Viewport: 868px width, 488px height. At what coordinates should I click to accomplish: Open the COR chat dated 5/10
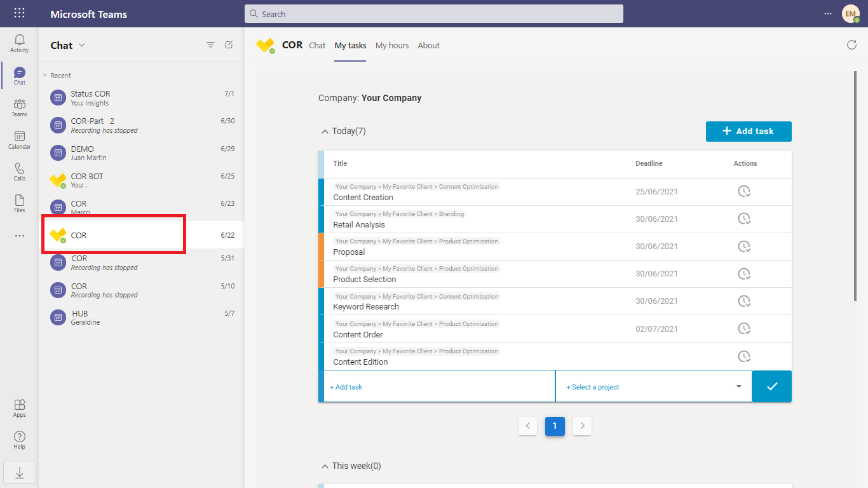(142, 290)
